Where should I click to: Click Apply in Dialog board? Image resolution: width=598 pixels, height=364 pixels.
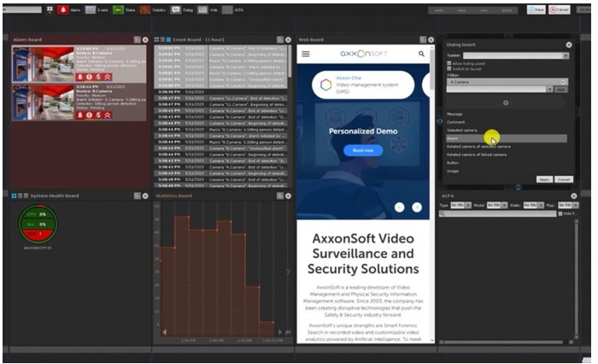(x=545, y=179)
